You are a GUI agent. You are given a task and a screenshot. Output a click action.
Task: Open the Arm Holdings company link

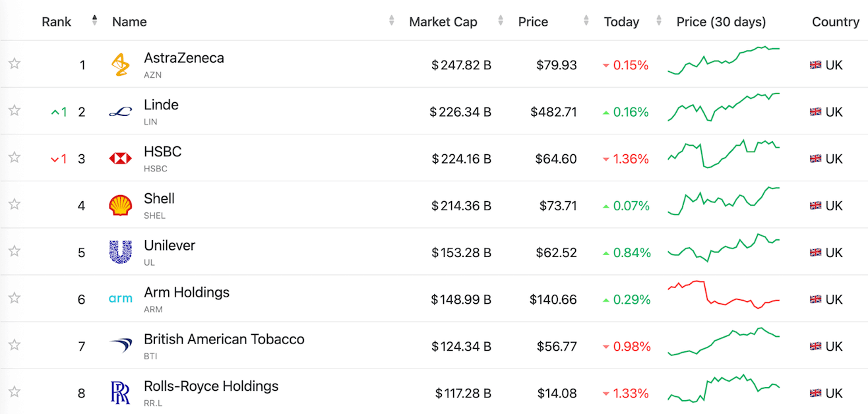[187, 292]
